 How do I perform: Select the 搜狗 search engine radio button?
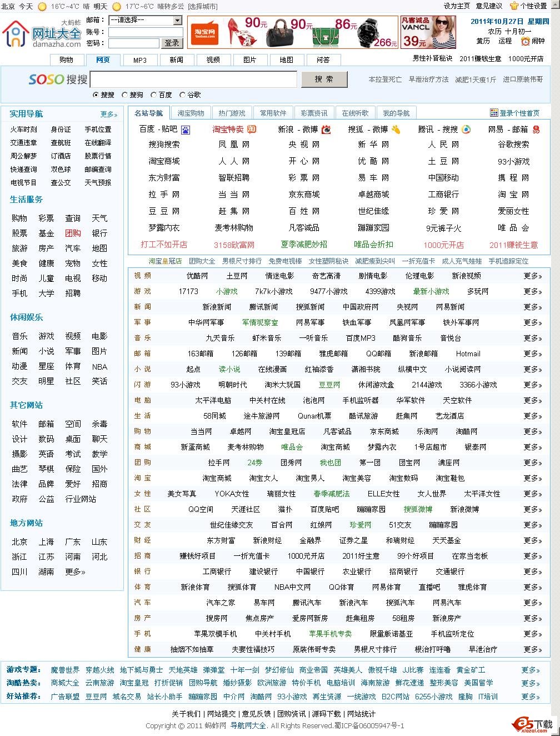point(125,95)
